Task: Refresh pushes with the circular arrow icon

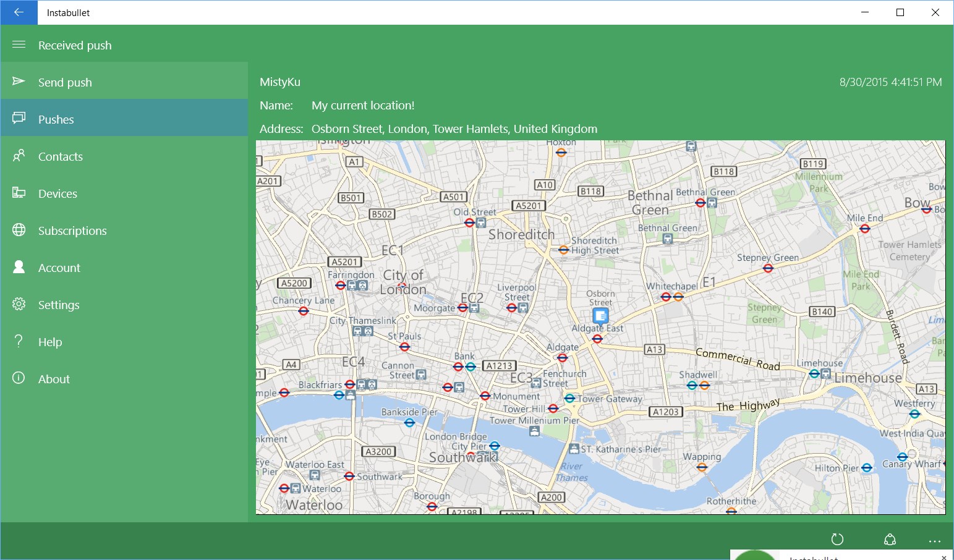Action: (837, 538)
